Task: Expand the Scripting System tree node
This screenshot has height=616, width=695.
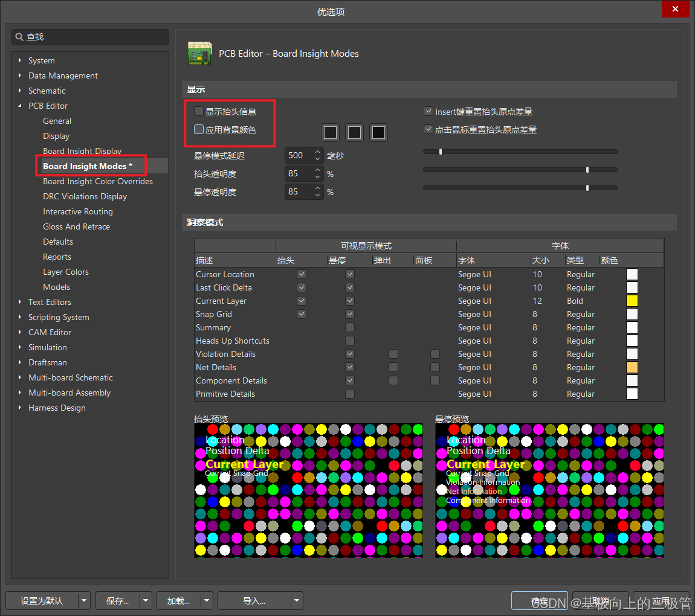Action: (x=20, y=317)
